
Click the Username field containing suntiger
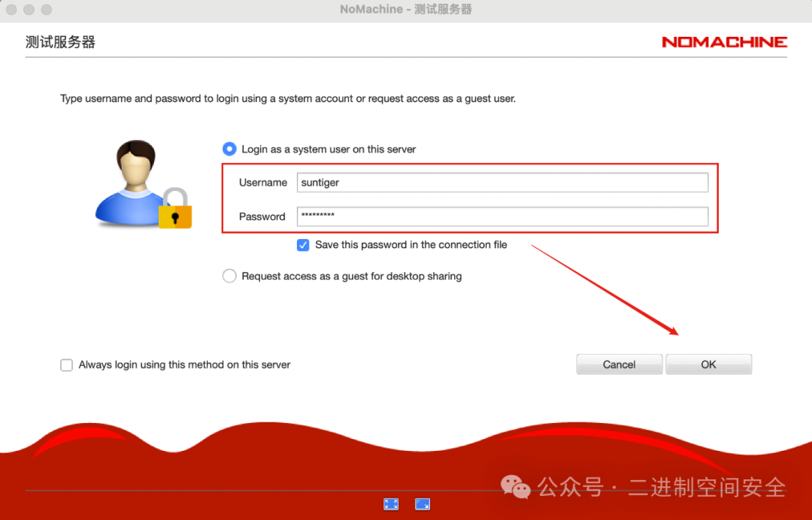coord(502,183)
